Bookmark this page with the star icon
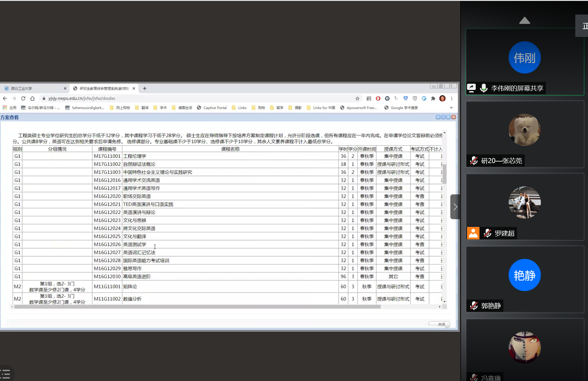The height and width of the screenshot is (381, 588). (x=357, y=99)
